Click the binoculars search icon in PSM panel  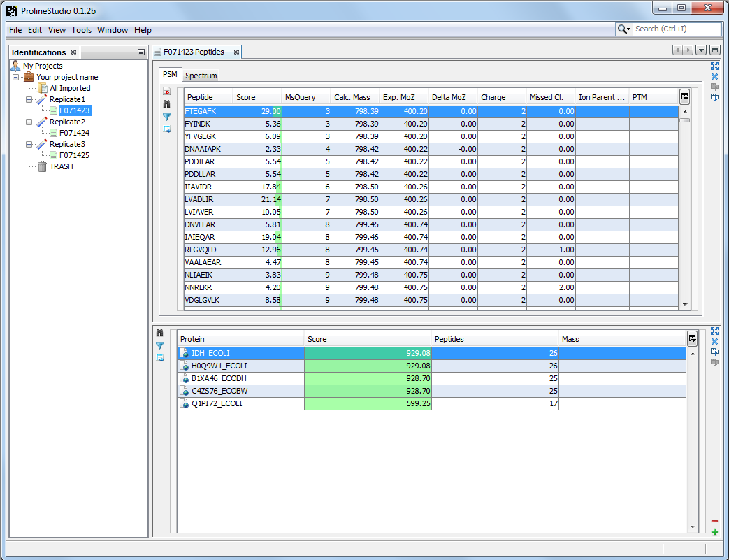[x=166, y=103]
